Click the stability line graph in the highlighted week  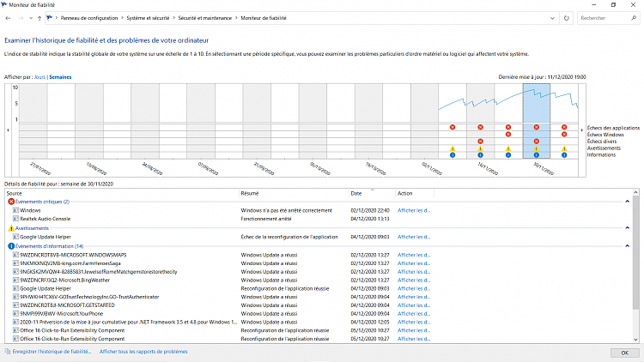(537, 94)
